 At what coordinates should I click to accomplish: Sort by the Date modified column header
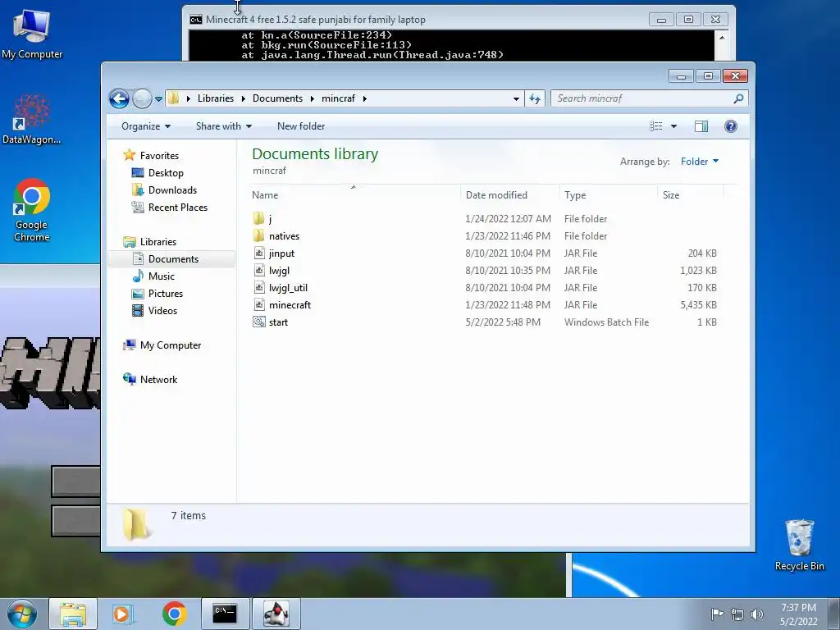point(509,195)
